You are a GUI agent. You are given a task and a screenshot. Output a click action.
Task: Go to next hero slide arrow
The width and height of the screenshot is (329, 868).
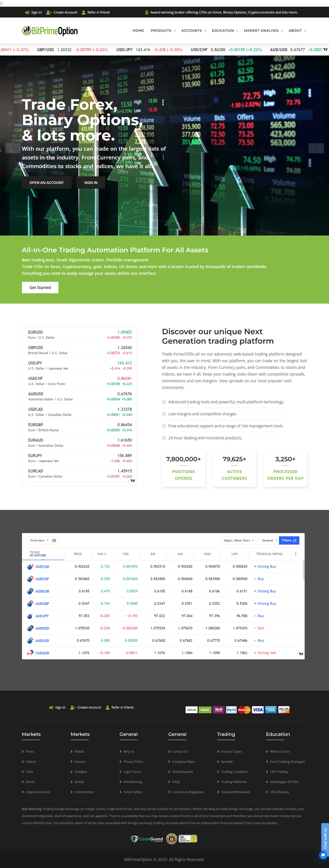click(x=316, y=148)
